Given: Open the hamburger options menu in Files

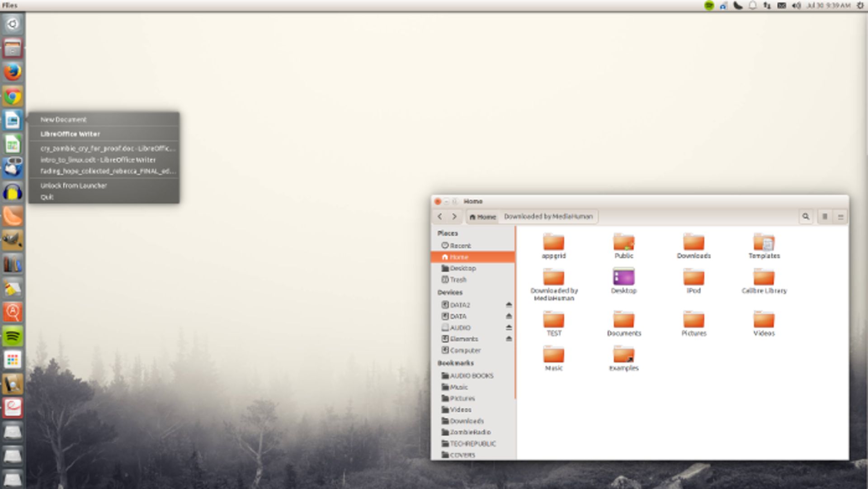Looking at the screenshot, I should (840, 217).
